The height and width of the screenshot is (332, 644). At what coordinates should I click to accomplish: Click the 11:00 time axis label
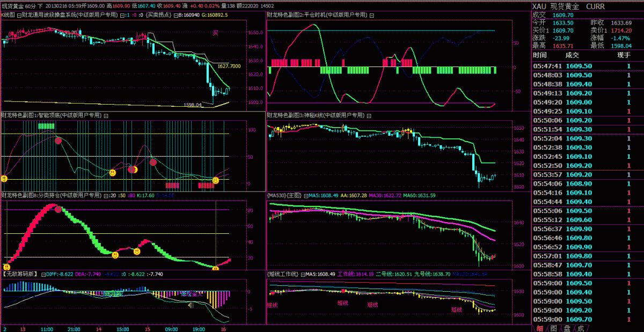click(x=47, y=328)
